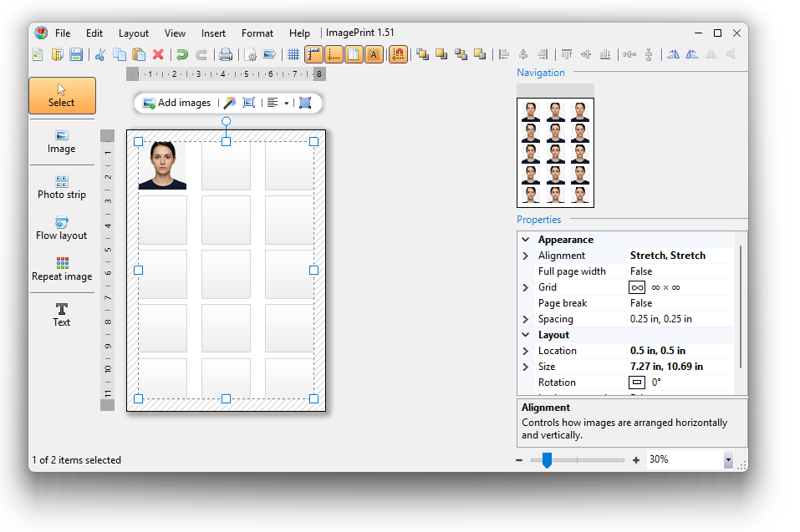Select the Text tool
Viewport: 800px width, 532px height.
(x=62, y=314)
